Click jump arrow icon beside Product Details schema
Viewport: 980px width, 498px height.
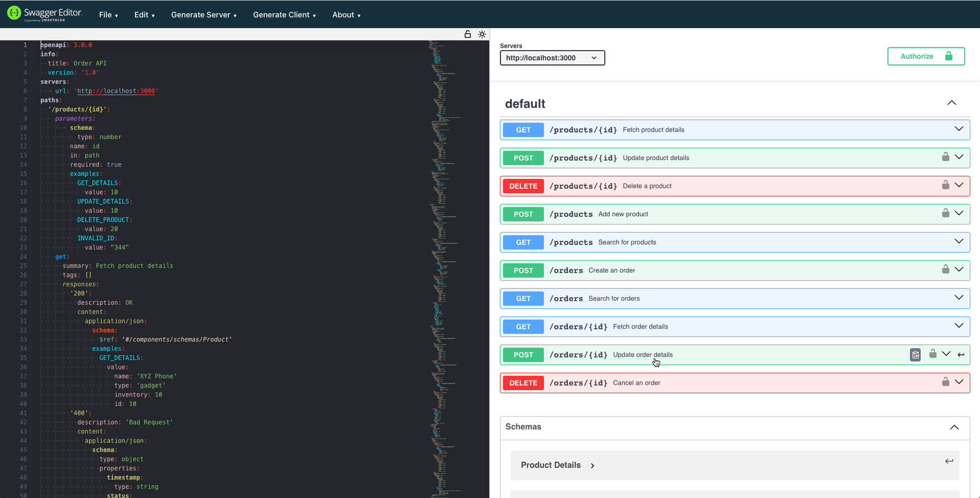coord(949,461)
